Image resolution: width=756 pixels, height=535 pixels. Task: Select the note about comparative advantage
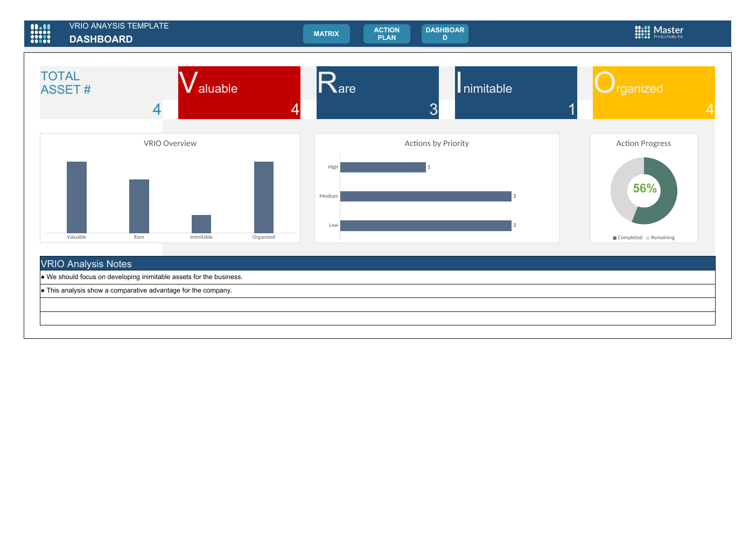click(x=377, y=290)
